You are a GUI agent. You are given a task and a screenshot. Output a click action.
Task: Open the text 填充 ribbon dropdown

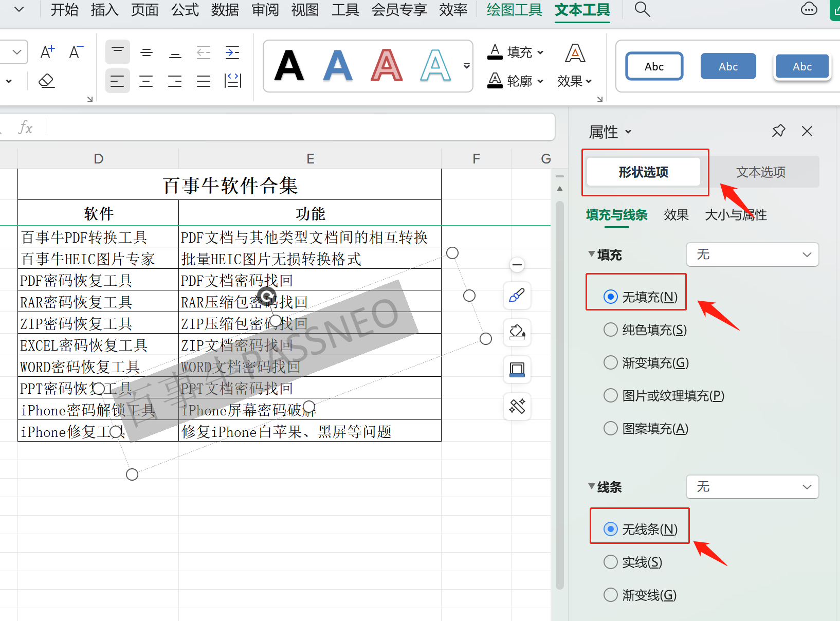pos(515,52)
